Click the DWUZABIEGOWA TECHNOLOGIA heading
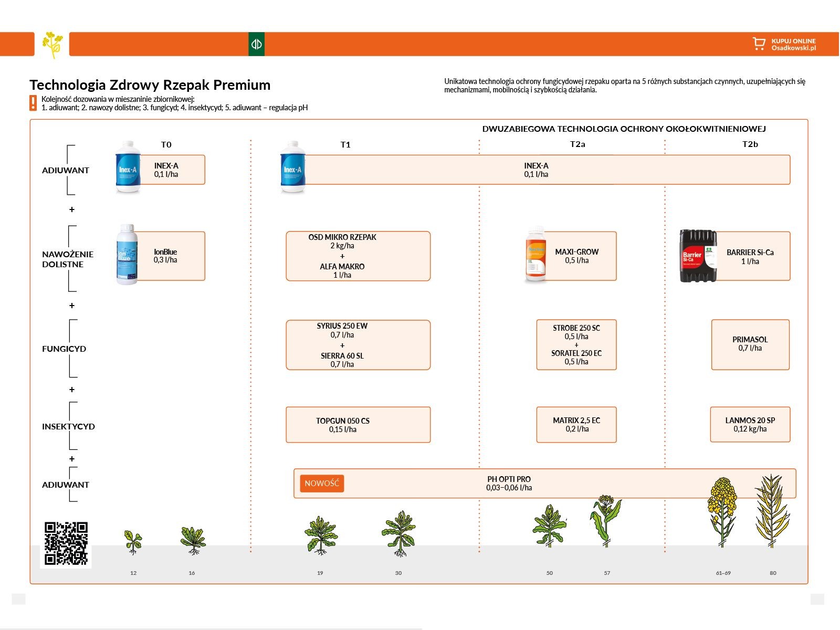Image resolution: width=840 pixels, height=630 pixels. pyautogui.click(x=624, y=129)
